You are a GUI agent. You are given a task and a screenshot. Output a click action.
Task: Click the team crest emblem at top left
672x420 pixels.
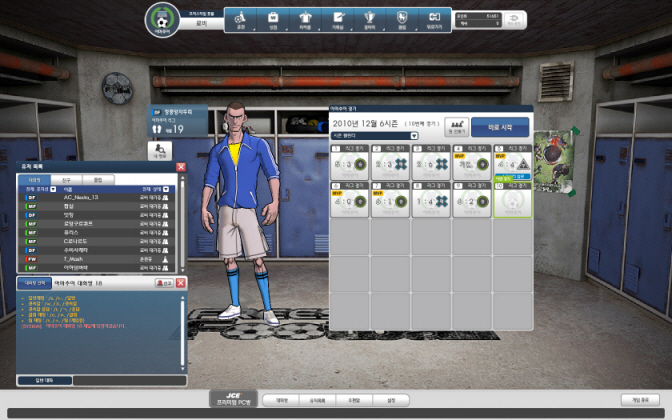(x=159, y=17)
